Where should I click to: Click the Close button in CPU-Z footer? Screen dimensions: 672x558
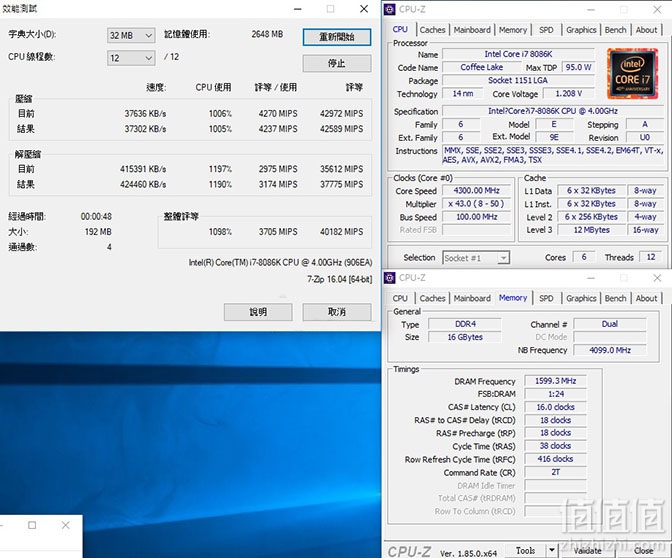tap(643, 550)
